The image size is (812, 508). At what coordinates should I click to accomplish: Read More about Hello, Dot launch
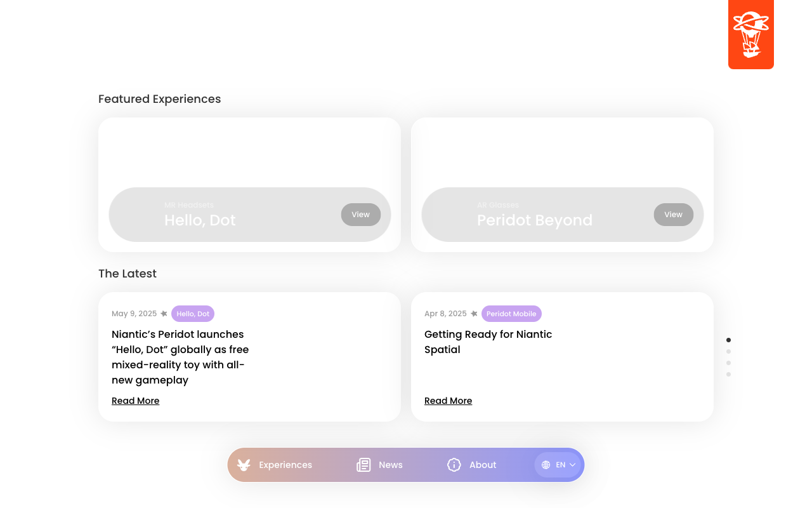click(136, 401)
